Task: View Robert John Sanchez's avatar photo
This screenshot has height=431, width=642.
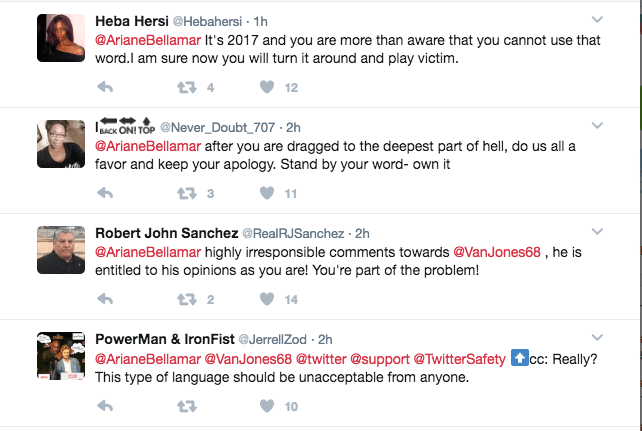Action: tap(61, 250)
